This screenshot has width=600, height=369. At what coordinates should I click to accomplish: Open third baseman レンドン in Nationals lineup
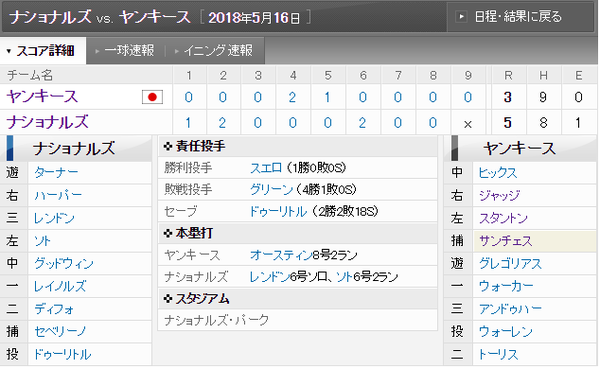pos(54,218)
